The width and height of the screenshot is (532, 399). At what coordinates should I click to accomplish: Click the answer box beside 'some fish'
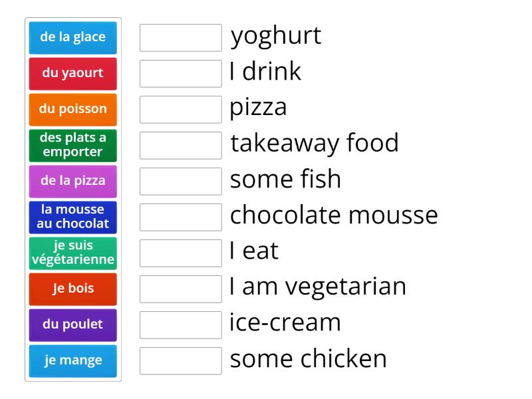(x=180, y=182)
